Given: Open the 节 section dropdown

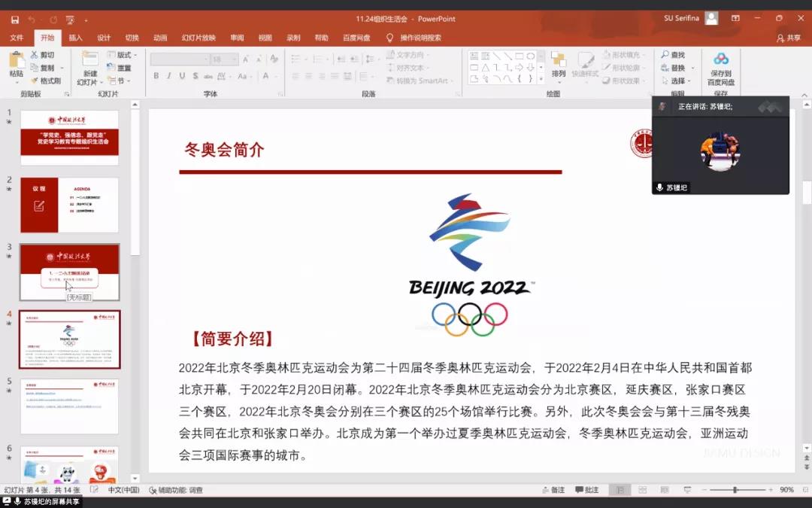Looking at the screenshot, I should pyautogui.click(x=119, y=81).
